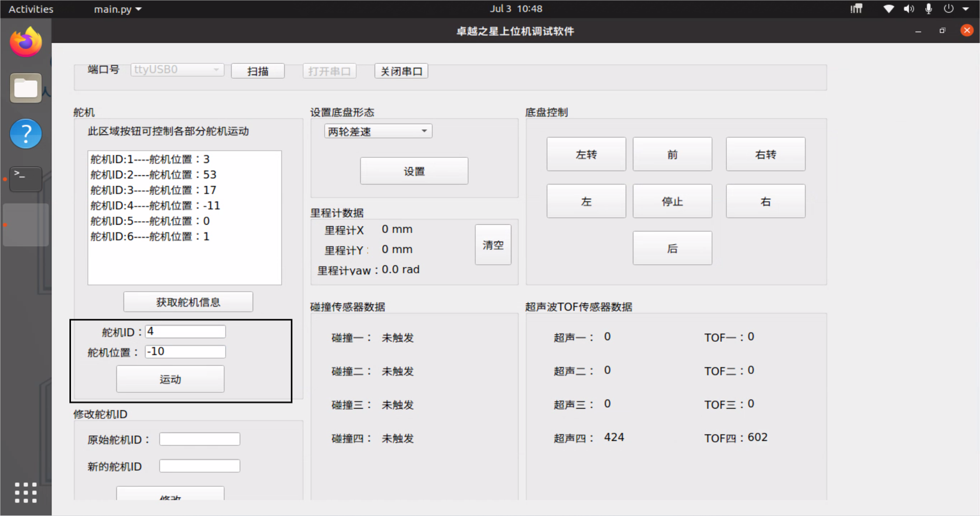Click the network tray icon

(856, 9)
